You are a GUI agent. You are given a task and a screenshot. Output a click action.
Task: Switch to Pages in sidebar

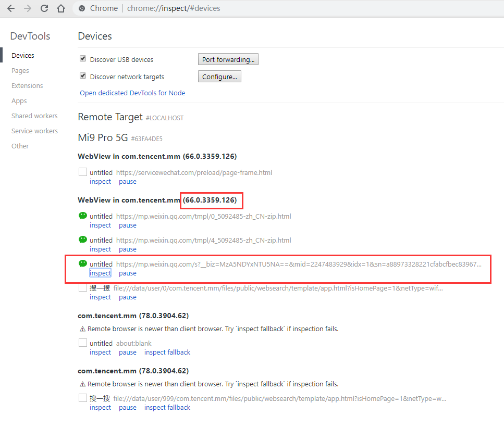tap(20, 71)
